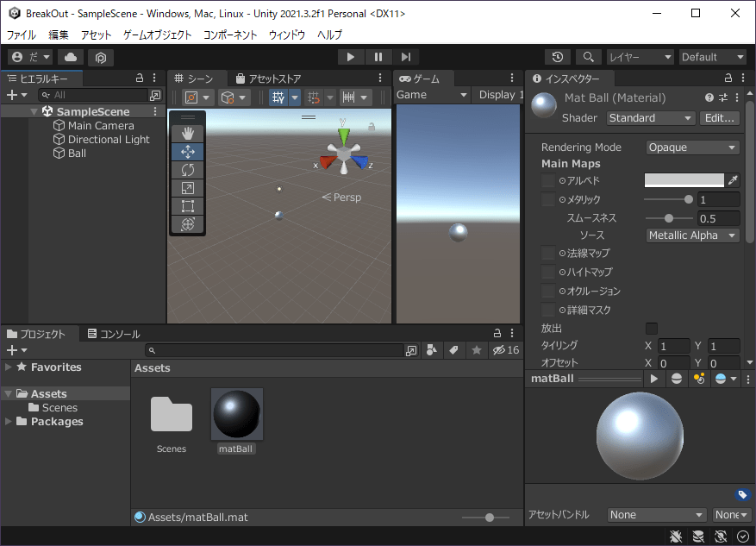Open the Default layout dropdown
This screenshot has height=546, width=756.
[x=713, y=58]
